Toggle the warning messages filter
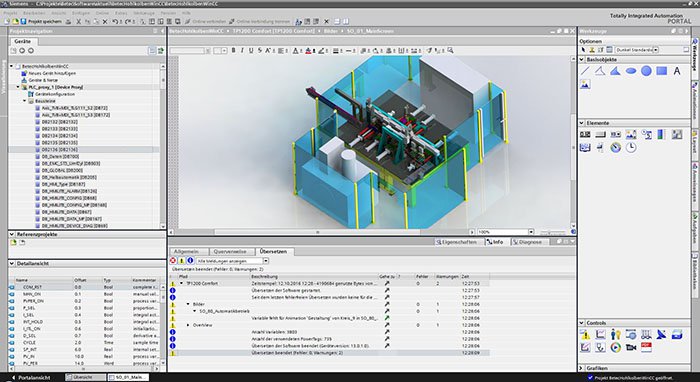 (182, 261)
